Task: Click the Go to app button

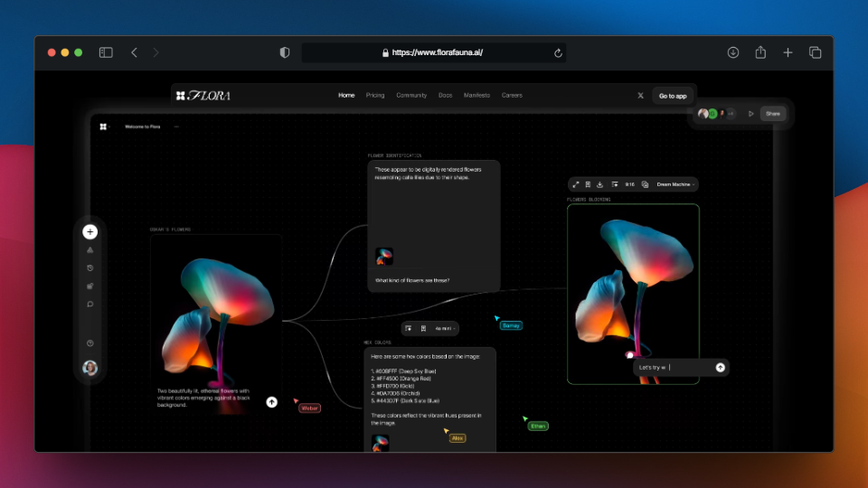Action: point(673,96)
